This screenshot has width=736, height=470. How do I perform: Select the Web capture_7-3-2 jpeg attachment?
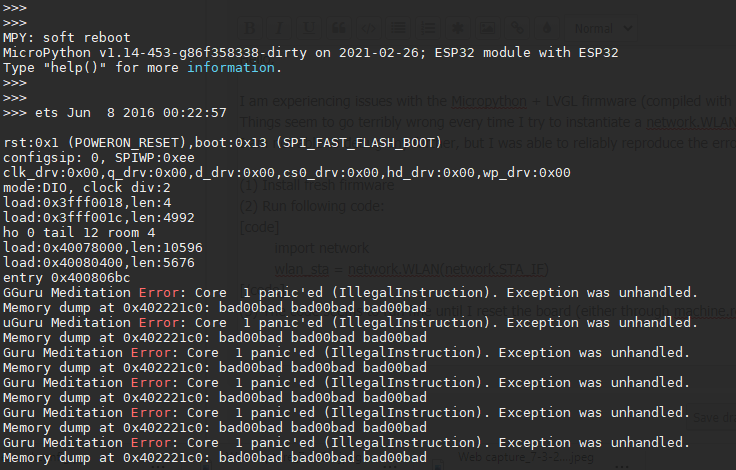click(526, 457)
